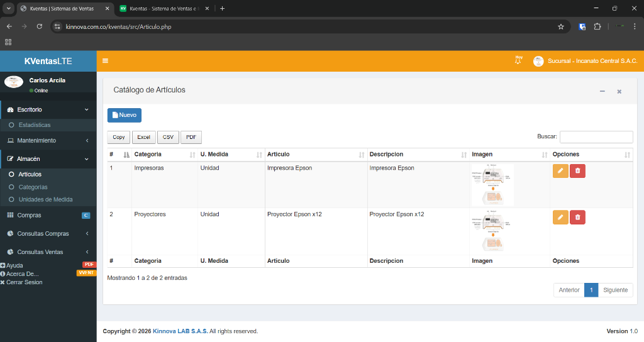Click 'Mostrando 1 a 2 de 2 entradas'
Image resolution: width=644 pixels, height=342 pixels.
(x=147, y=278)
